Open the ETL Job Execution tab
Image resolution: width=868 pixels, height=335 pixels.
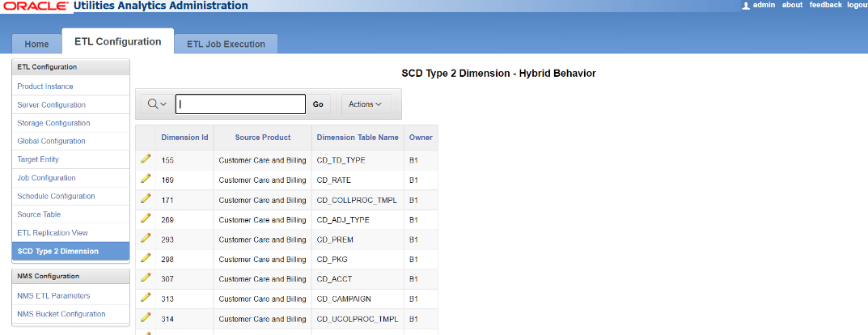[x=226, y=44]
